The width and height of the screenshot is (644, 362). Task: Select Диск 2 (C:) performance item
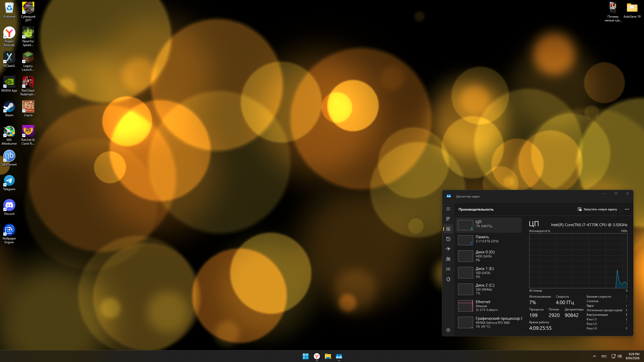coord(488,289)
